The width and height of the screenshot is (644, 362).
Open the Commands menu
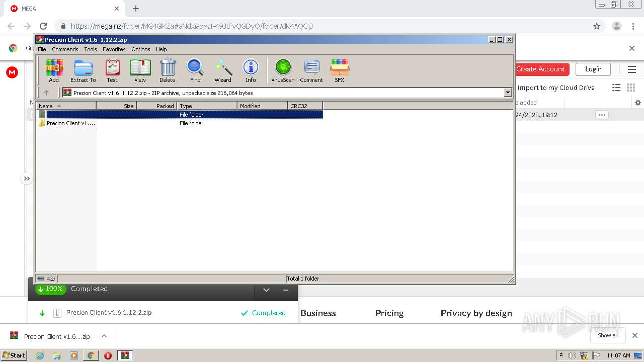pos(65,49)
